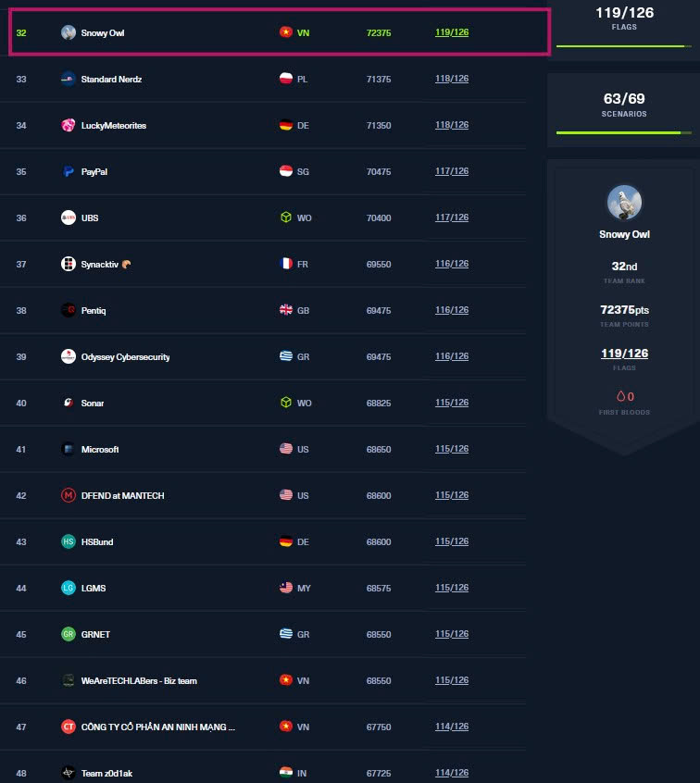Click the Synacktiv team logo
The height and width of the screenshot is (783, 700).
coord(69,264)
